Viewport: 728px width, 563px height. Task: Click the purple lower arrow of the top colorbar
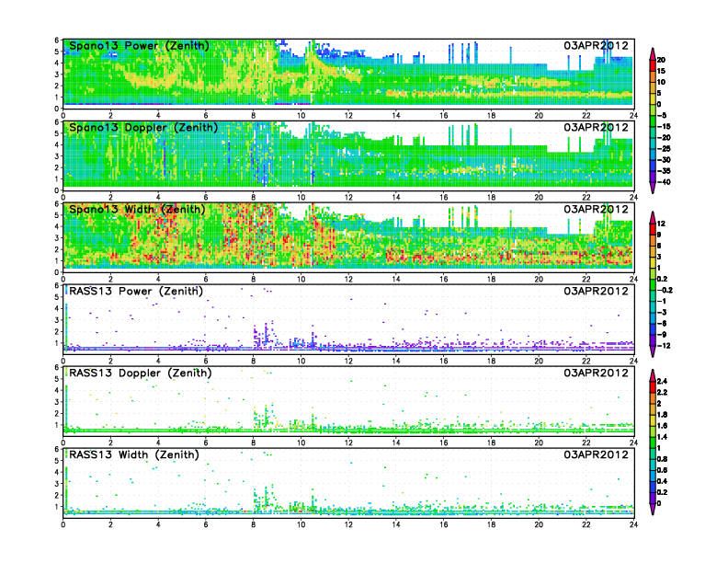(653, 189)
